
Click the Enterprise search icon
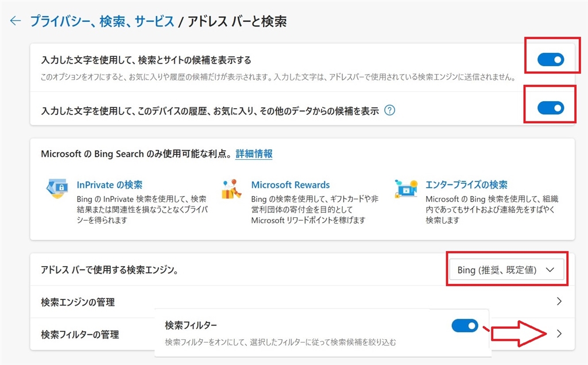(407, 188)
